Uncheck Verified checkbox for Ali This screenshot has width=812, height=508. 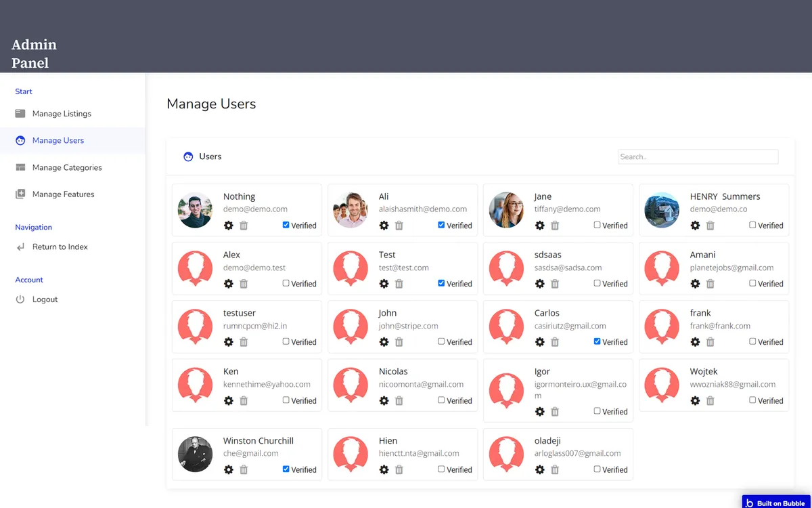point(441,225)
